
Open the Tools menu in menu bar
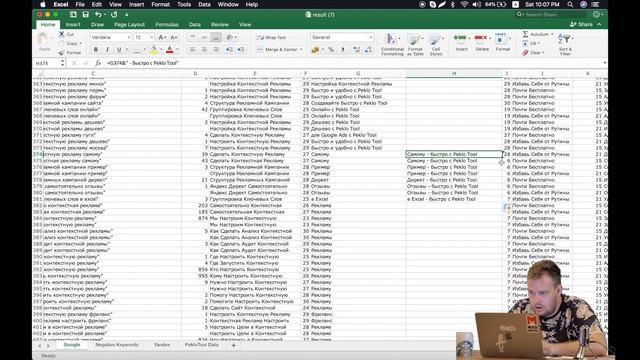coord(184,4)
